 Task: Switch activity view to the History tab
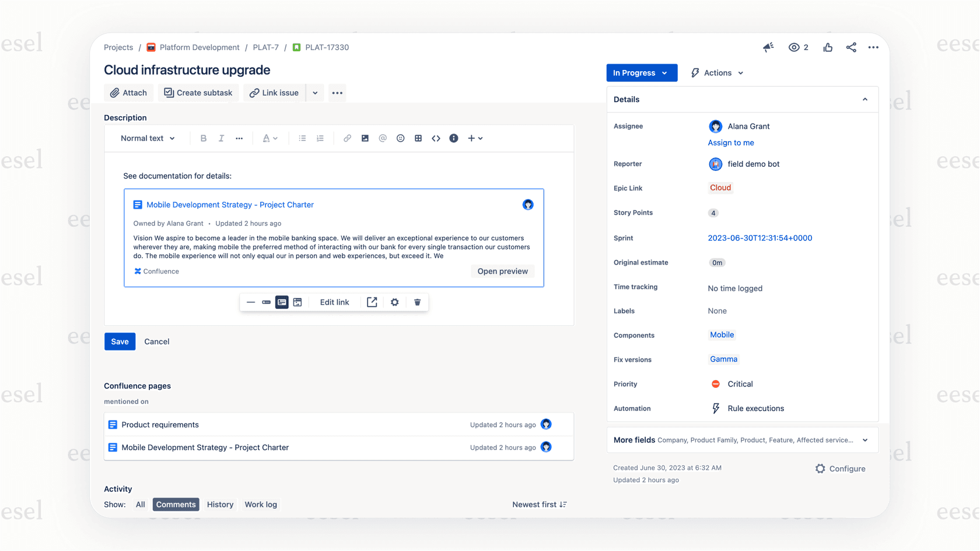coord(220,504)
